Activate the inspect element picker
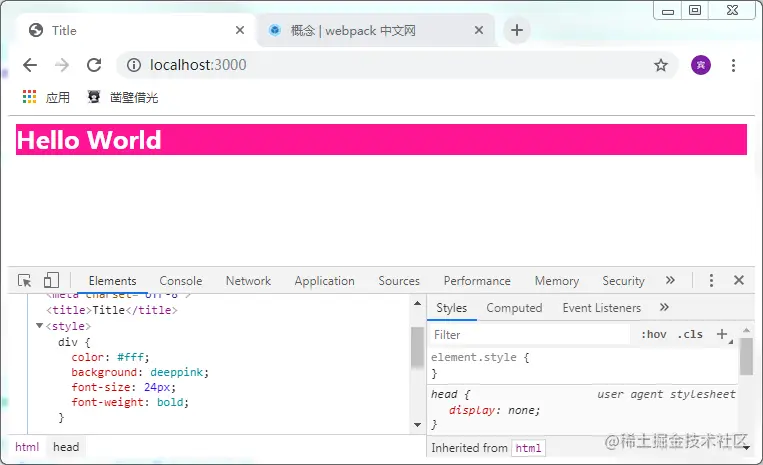 [24, 281]
